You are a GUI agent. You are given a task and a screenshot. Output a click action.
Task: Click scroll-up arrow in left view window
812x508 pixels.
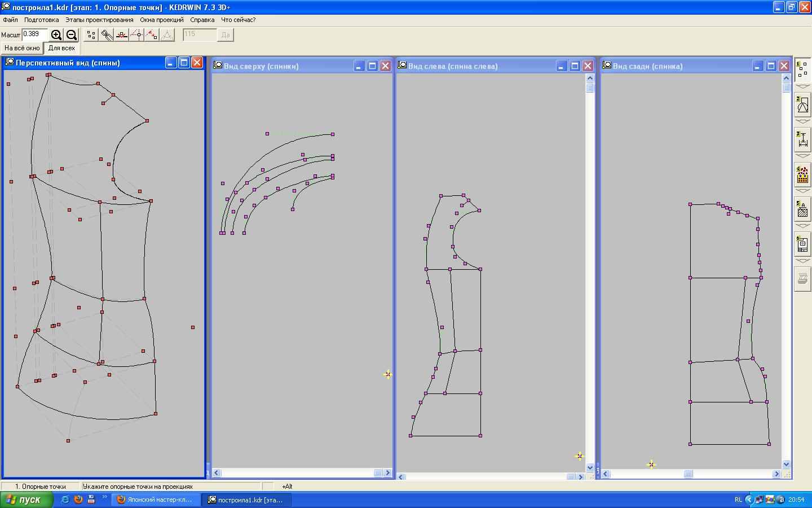pyautogui.click(x=590, y=78)
